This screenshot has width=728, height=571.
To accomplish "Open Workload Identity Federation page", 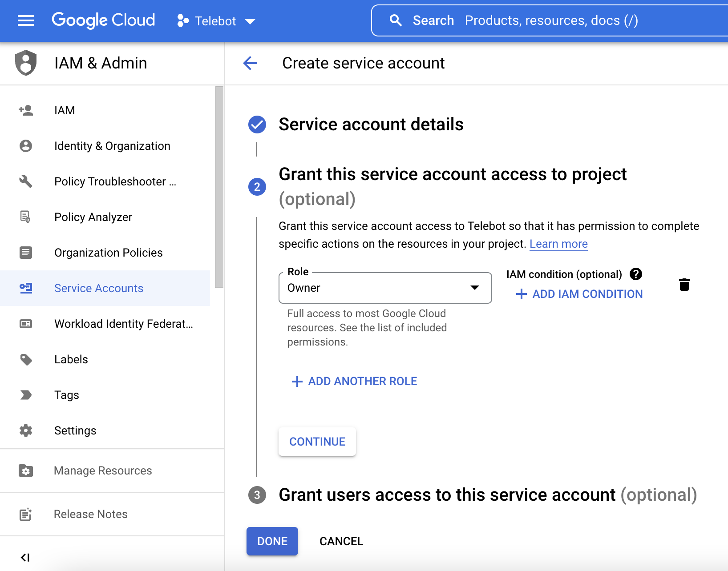I will [x=123, y=324].
